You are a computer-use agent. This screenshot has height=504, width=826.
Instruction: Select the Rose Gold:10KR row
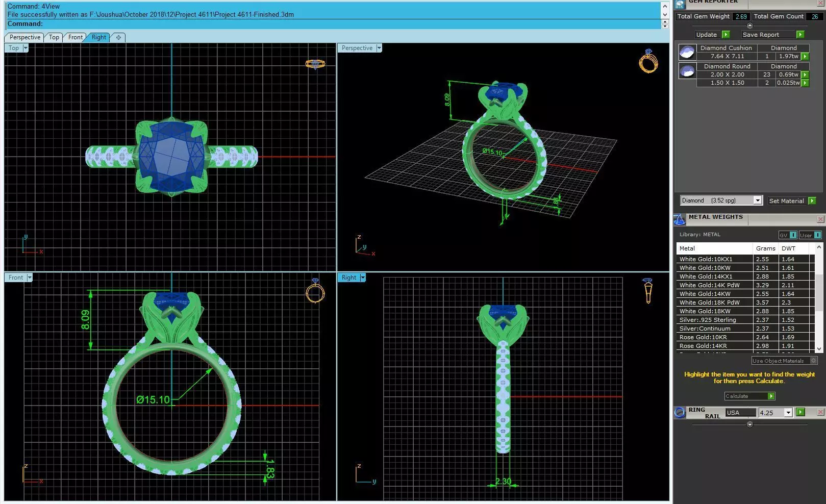point(745,337)
